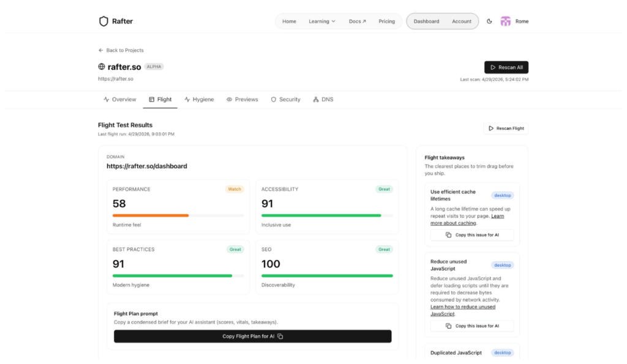Copy the unused JavaScript issue for AI
The image size is (627, 364).
(x=472, y=326)
